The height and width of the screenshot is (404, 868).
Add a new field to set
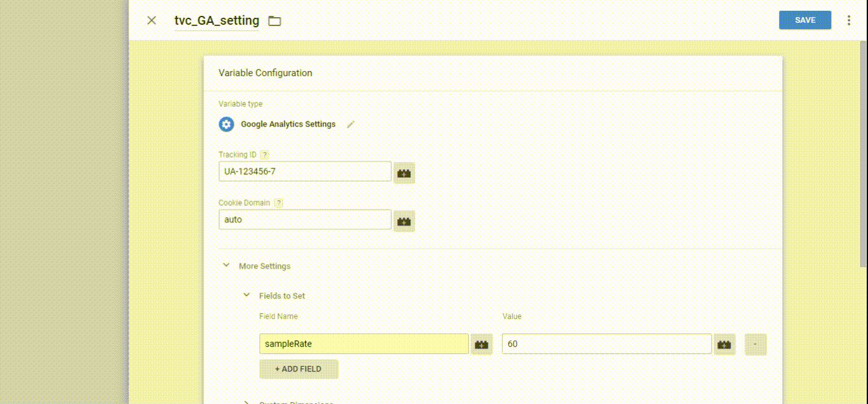[x=299, y=369]
